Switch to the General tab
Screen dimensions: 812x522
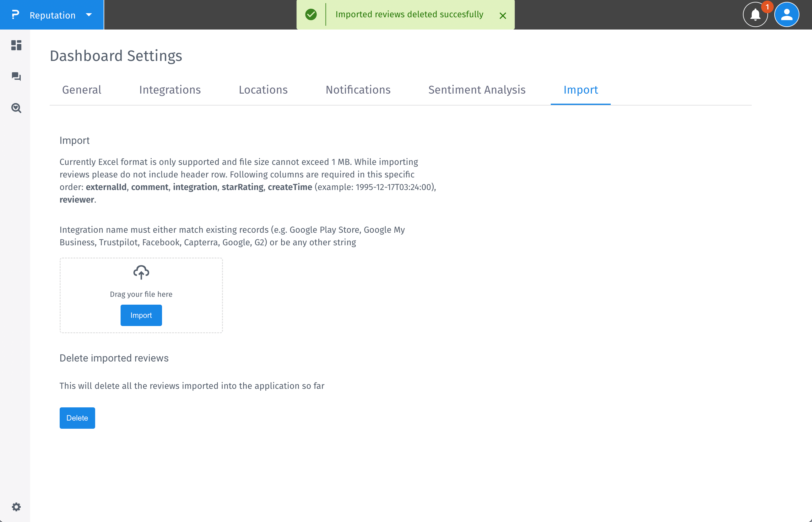pos(82,90)
